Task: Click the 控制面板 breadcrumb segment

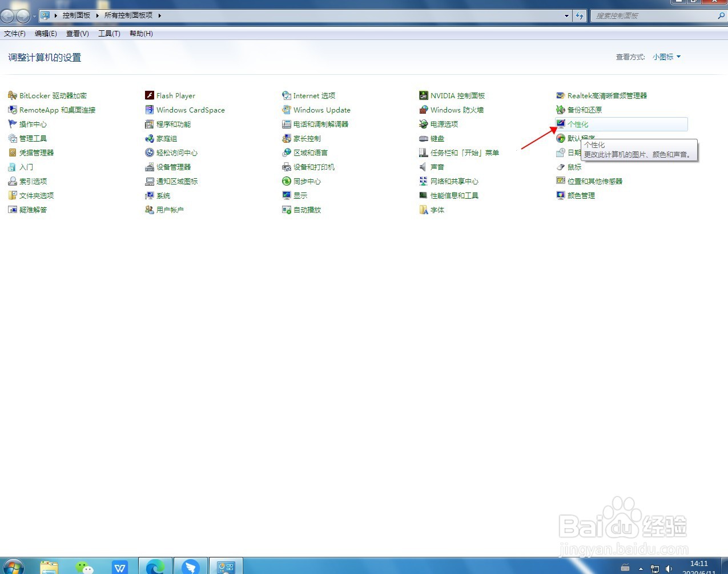Action: pyautogui.click(x=77, y=15)
